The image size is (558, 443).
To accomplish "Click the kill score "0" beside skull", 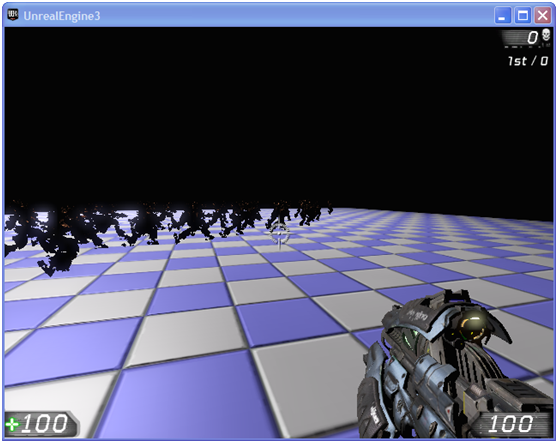I will pos(533,37).
